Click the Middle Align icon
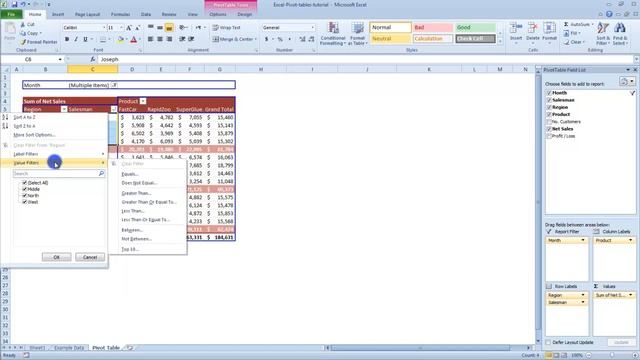This screenshot has width=640, height=360. [x=160, y=27]
